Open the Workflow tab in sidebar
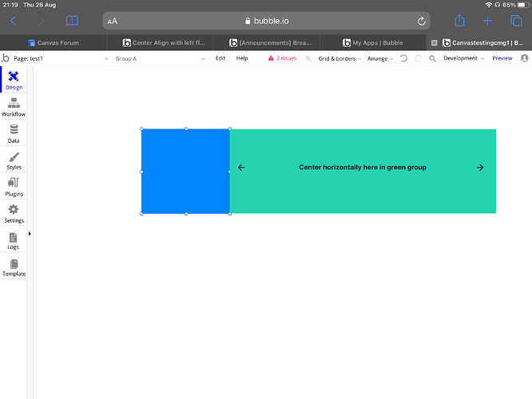Viewport: 532px width, 399px height. [x=14, y=107]
